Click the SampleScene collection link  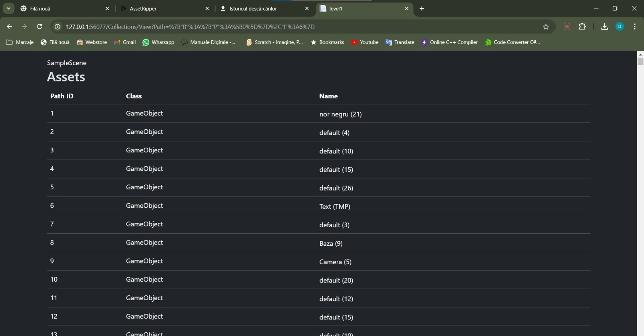(67, 63)
